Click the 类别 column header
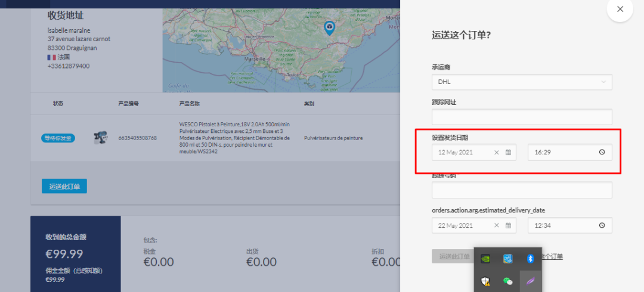The width and height of the screenshot is (644, 292). click(x=309, y=104)
